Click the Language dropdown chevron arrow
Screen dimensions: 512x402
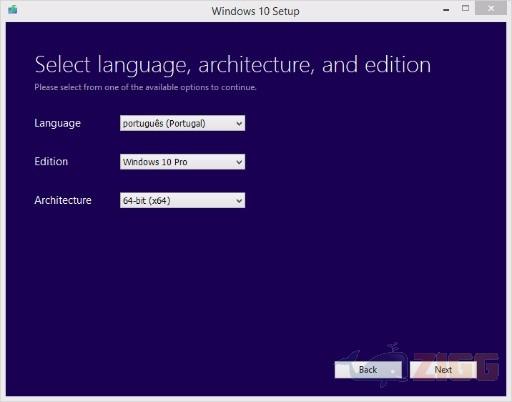pyautogui.click(x=239, y=124)
